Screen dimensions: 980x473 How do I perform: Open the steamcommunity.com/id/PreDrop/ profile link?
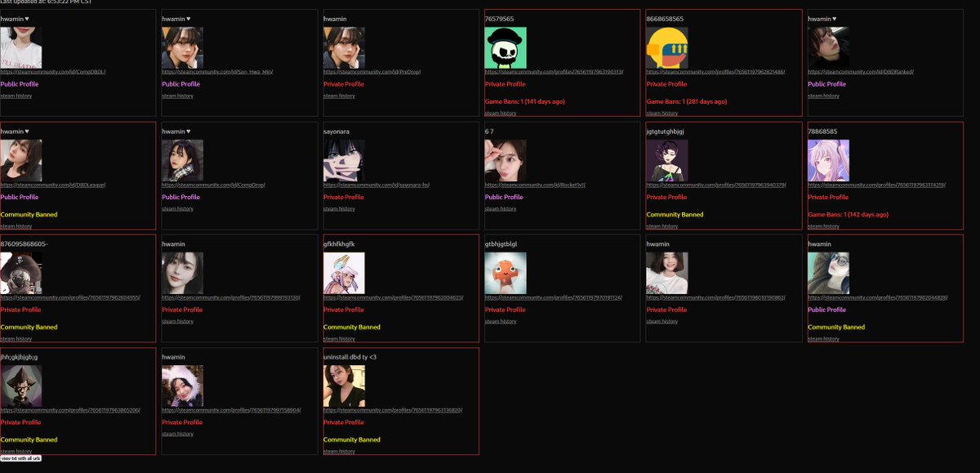[372, 72]
